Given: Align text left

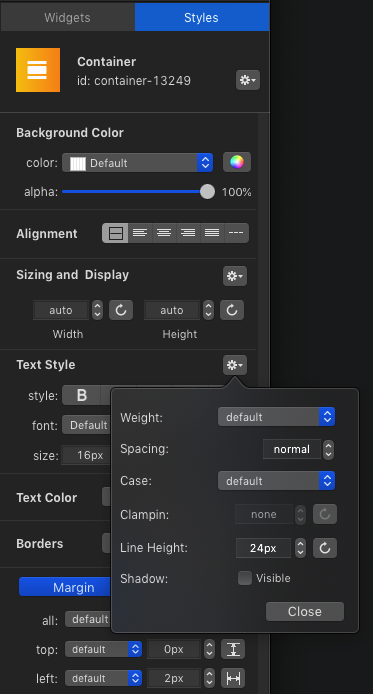Looking at the screenshot, I should pyautogui.click(x=140, y=233).
